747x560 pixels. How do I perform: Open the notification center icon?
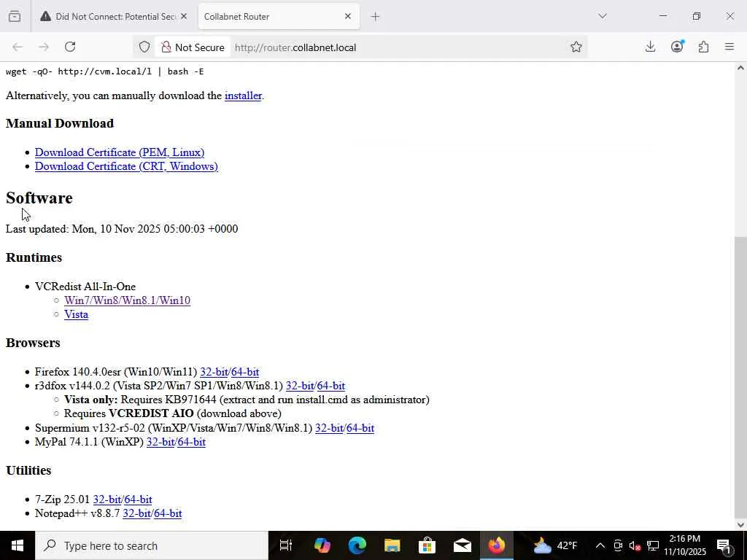click(724, 545)
